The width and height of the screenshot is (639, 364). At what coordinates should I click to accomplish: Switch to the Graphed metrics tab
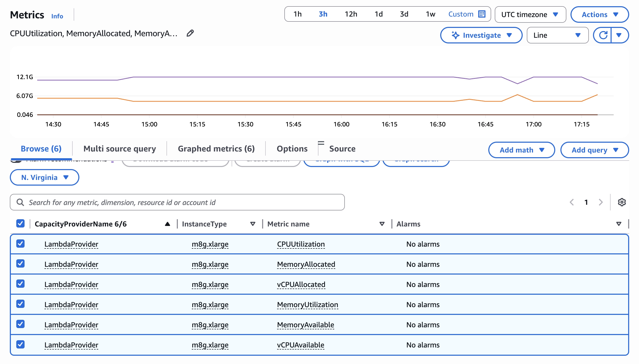click(216, 148)
